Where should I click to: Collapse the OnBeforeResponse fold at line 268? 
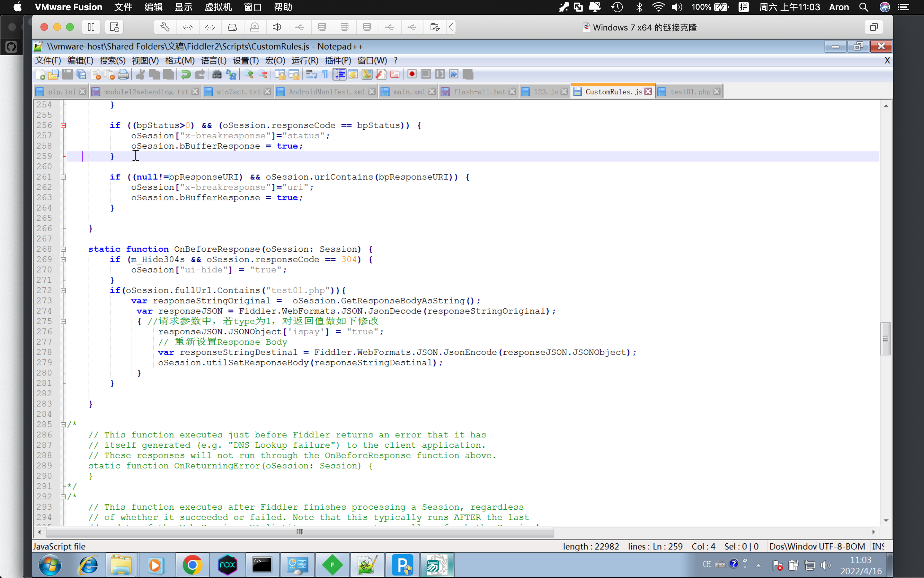64,249
